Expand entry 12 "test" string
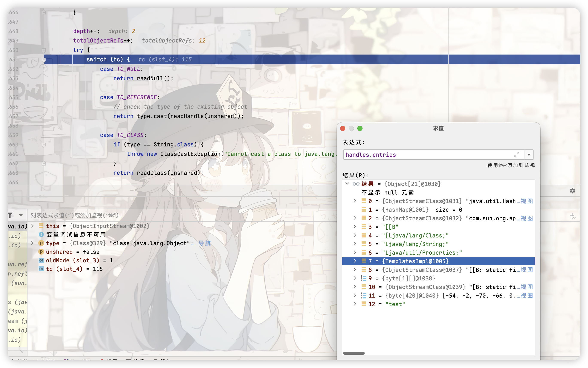588x368 pixels. (355, 304)
